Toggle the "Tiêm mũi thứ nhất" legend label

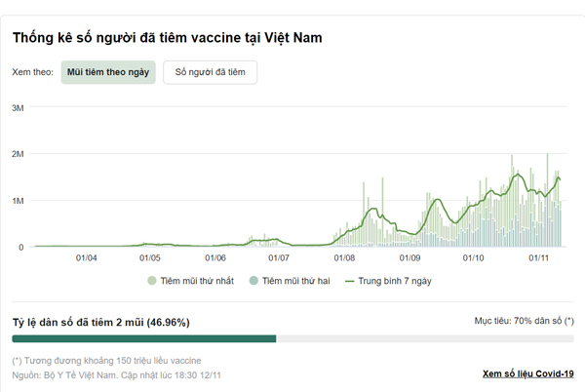(195, 280)
